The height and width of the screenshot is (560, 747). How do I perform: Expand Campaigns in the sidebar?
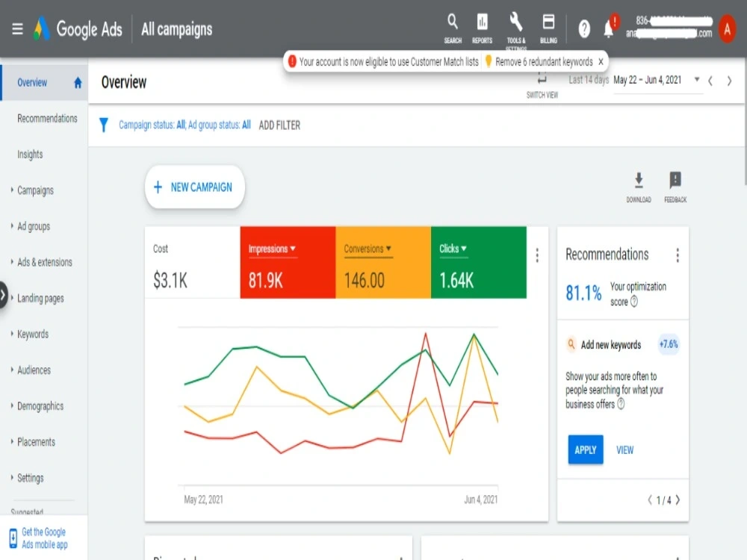(12, 190)
